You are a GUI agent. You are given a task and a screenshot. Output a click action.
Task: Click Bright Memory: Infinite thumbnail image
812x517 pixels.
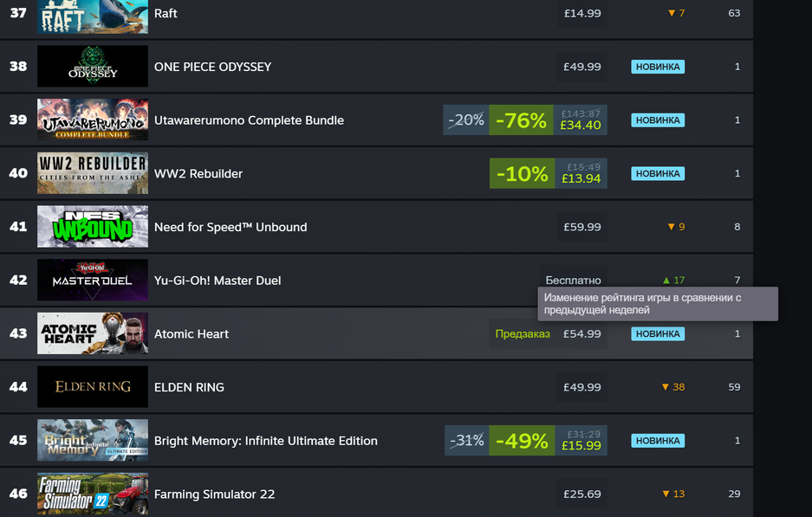(93, 441)
